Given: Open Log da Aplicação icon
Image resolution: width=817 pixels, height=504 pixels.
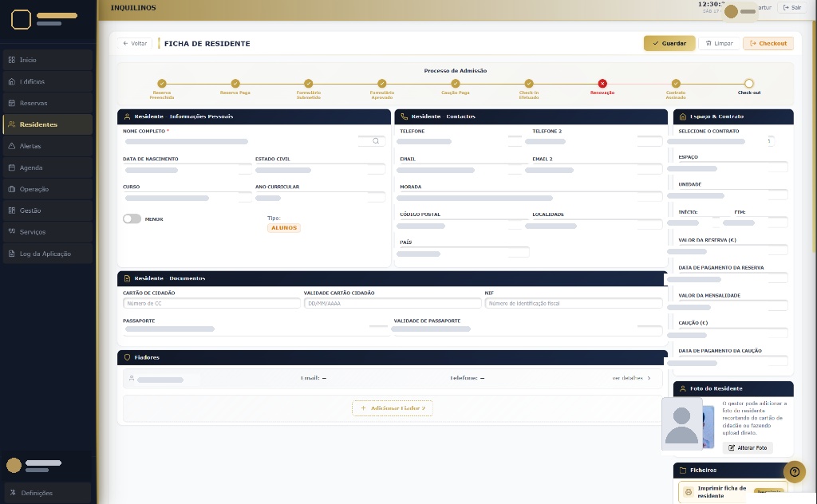Looking at the screenshot, I should pyautogui.click(x=12, y=254).
